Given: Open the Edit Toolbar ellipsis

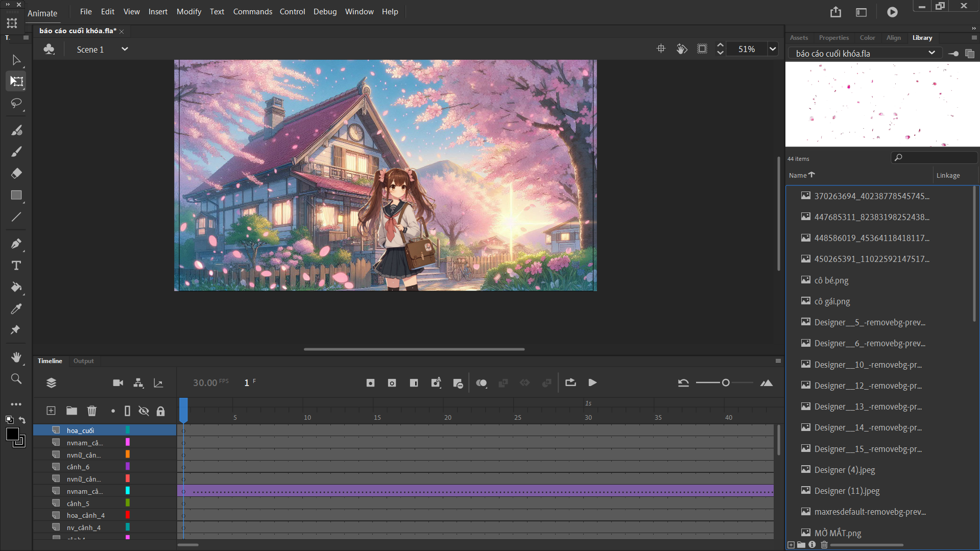Looking at the screenshot, I should 16,404.
